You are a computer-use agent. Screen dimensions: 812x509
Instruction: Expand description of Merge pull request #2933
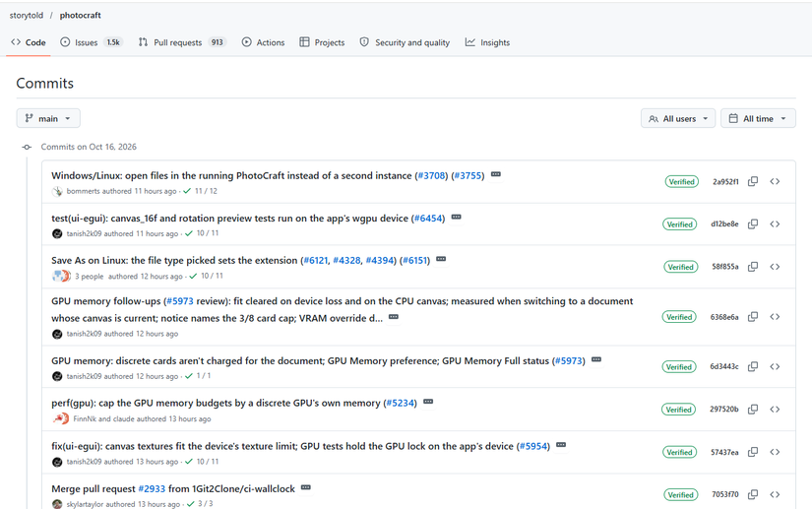coord(306,487)
